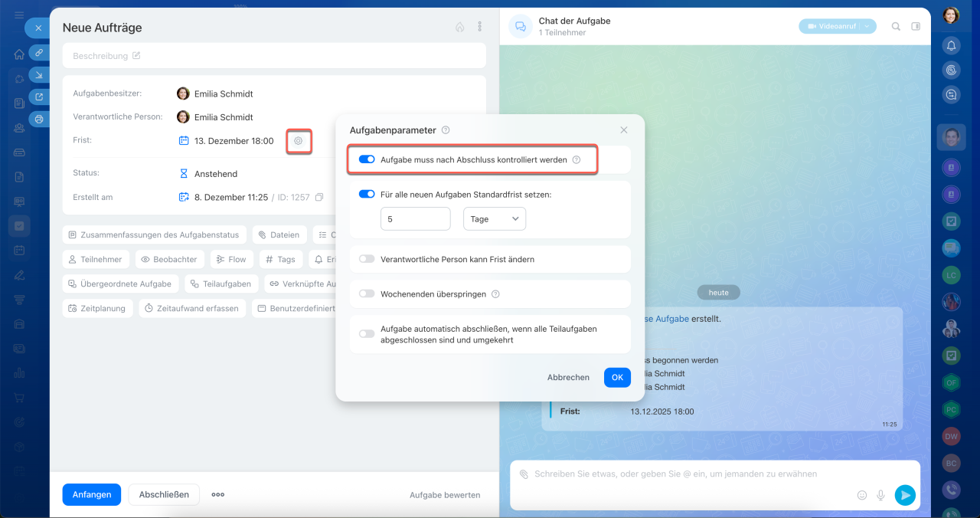Open the 'Tage' unit dropdown
Screen dimensions: 980x518
tap(494, 219)
